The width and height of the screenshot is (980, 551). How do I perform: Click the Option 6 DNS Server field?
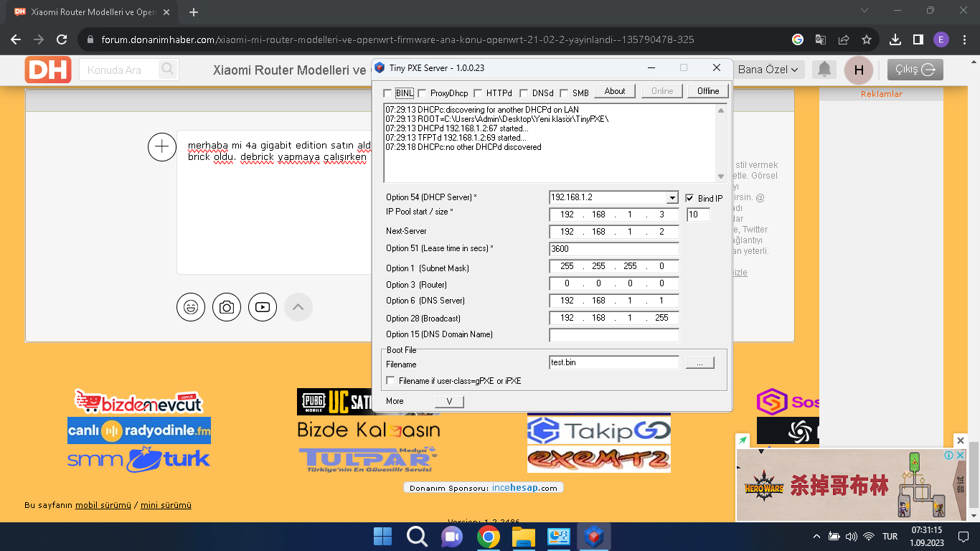pos(614,301)
